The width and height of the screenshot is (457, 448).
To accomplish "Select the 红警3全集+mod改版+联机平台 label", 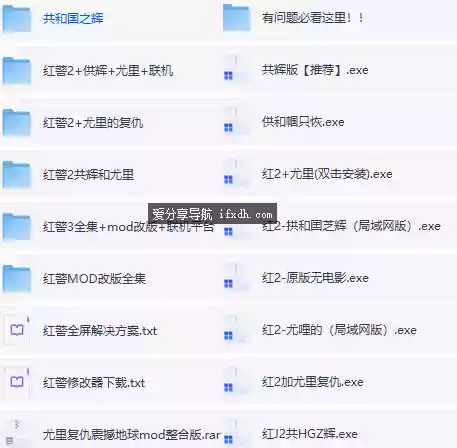I will [128, 227].
